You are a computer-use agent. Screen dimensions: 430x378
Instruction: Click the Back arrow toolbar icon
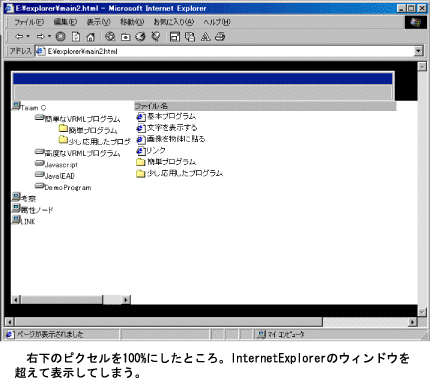point(19,37)
